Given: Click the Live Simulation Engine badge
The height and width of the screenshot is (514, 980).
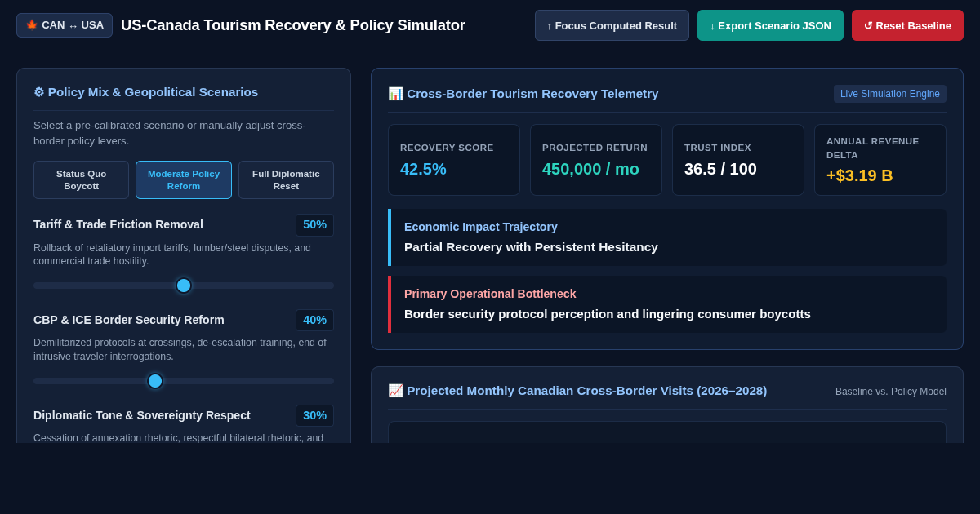Looking at the screenshot, I should pos(890,94).
